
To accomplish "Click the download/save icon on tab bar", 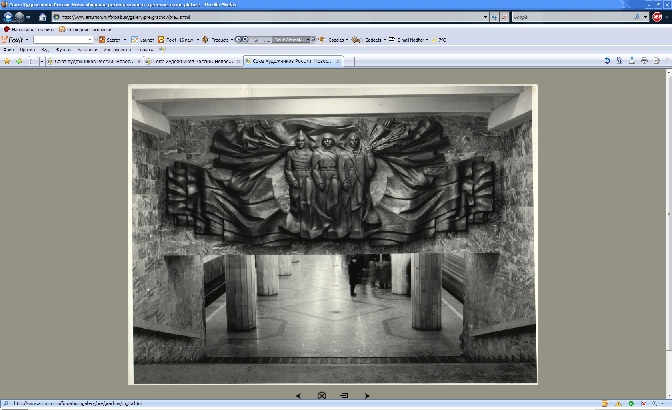I will (x=632, y=60).
